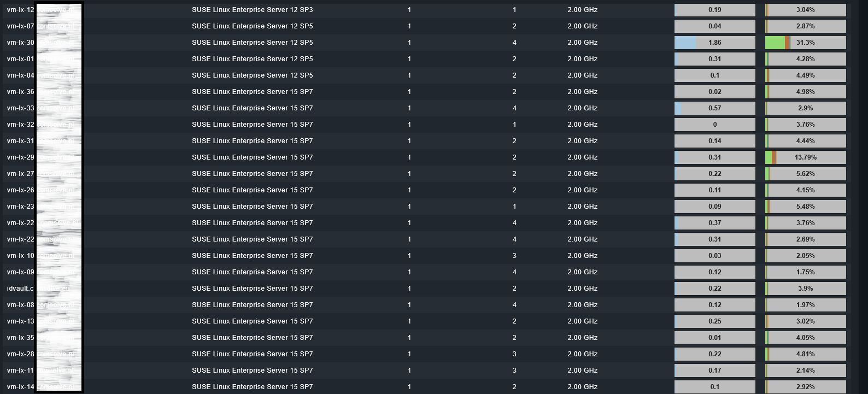Screen dimensions: 868x394
Task: Click the 1.86 load average bar
Action: tap(714, 43)
